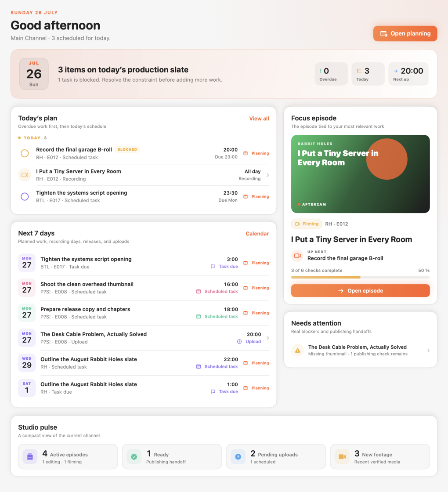
Task: Click the Overdue 0 stat tile
Action: 331,74
